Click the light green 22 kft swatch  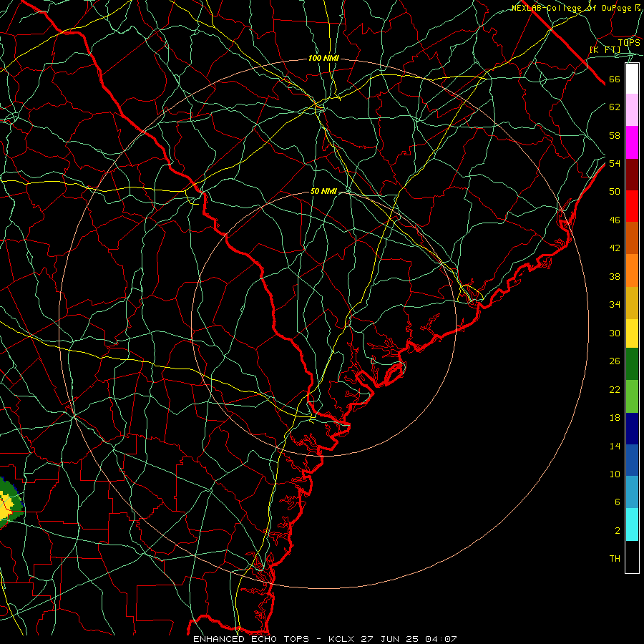click(x=632, y=396)
